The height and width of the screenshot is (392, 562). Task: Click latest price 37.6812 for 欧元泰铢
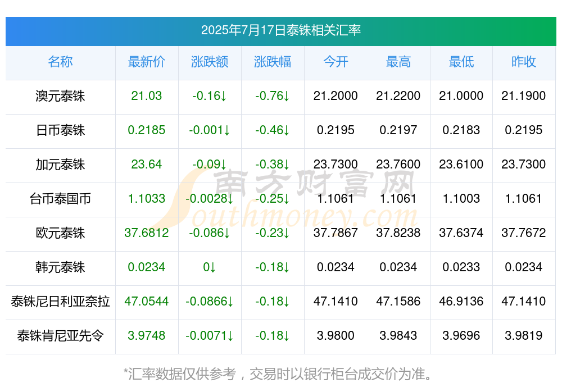coord(146,233)
